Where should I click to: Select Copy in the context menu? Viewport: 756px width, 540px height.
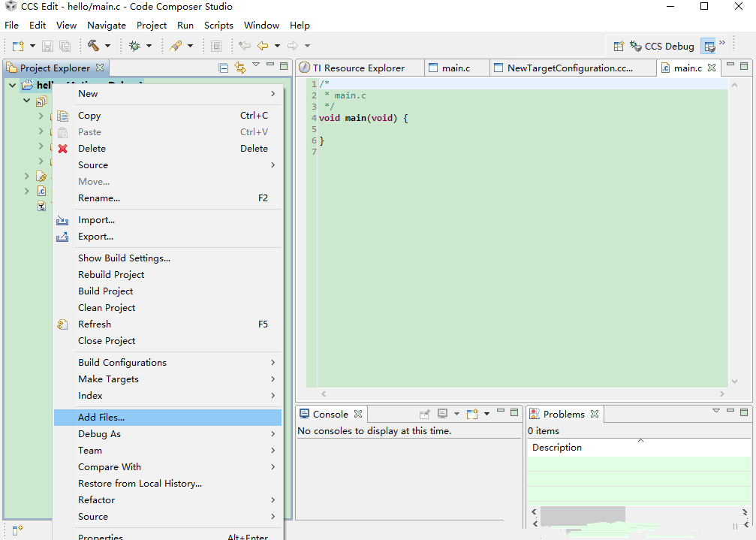[x=167, y=116]
